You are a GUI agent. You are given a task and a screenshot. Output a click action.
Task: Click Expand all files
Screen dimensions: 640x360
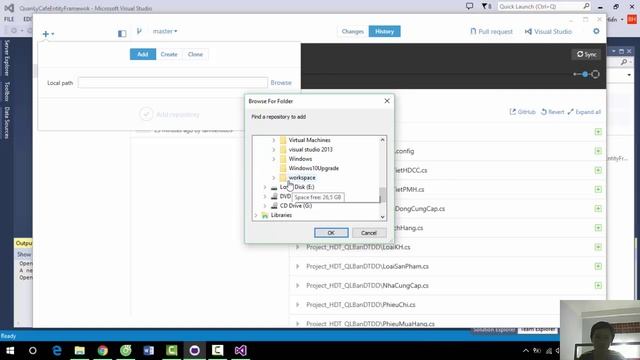[584, 112]
